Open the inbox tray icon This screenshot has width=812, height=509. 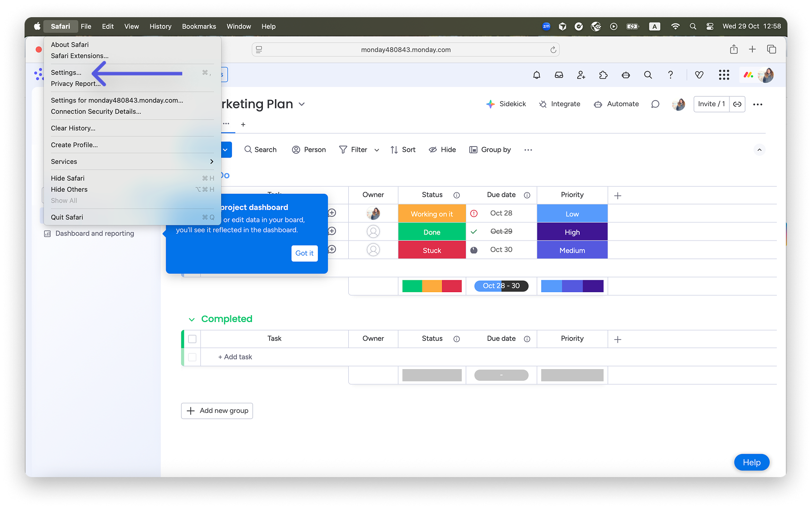tap(559, 75)
